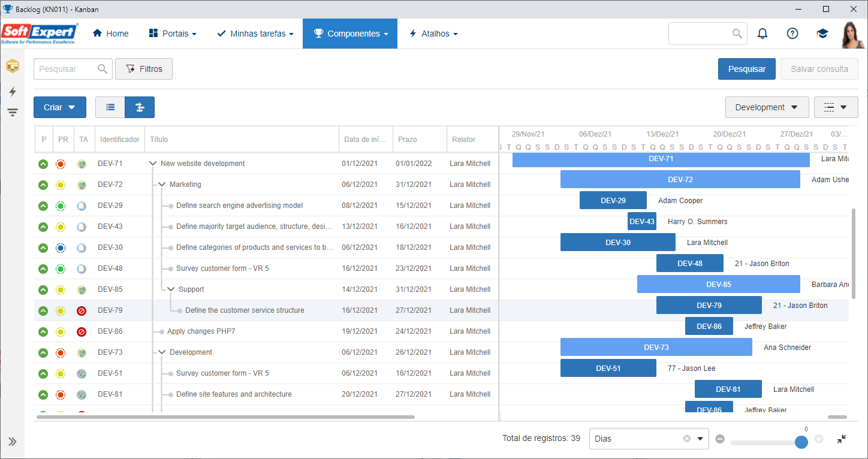
Task: Open the Criar dropdown button
Action: [60, 107]
